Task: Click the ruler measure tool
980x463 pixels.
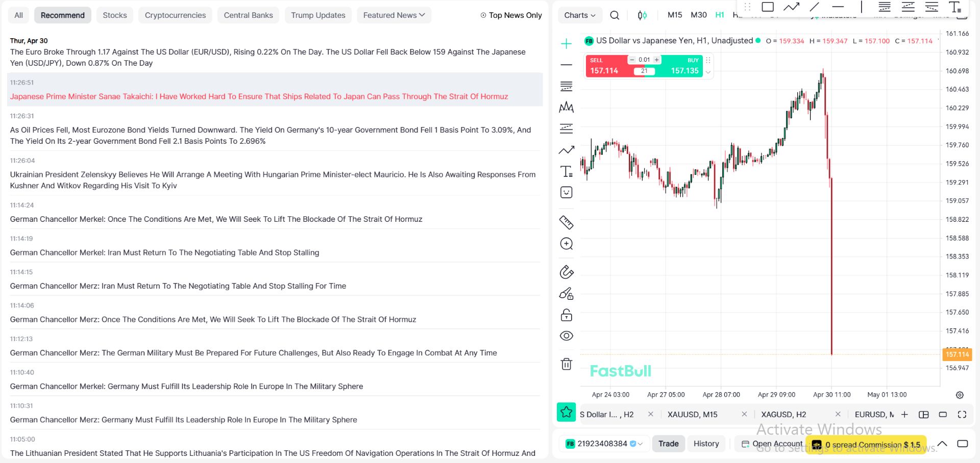Action: (566, 222)
